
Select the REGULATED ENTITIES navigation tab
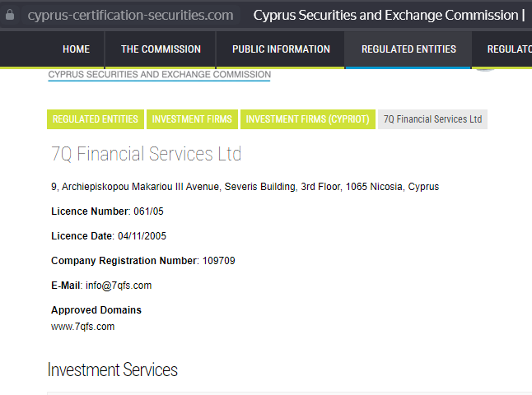(408, 49)
